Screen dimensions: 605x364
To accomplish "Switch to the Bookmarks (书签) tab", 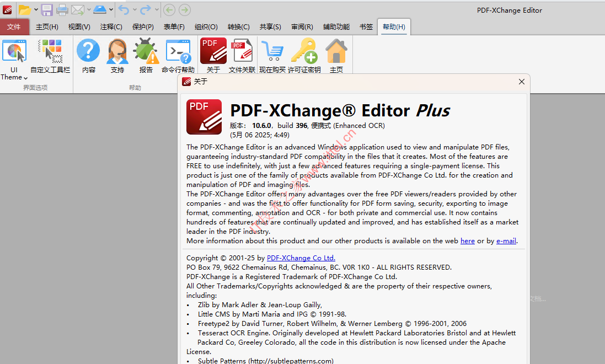I will (366, 27).
